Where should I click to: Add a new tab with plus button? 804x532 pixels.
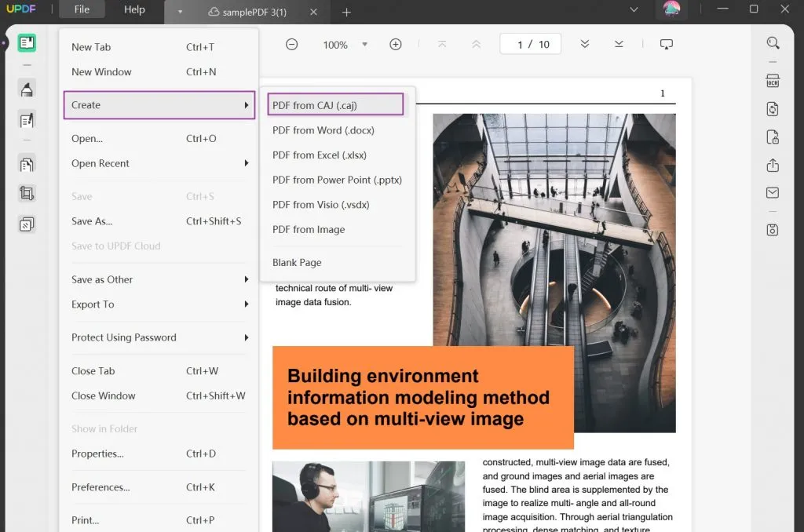346,12
